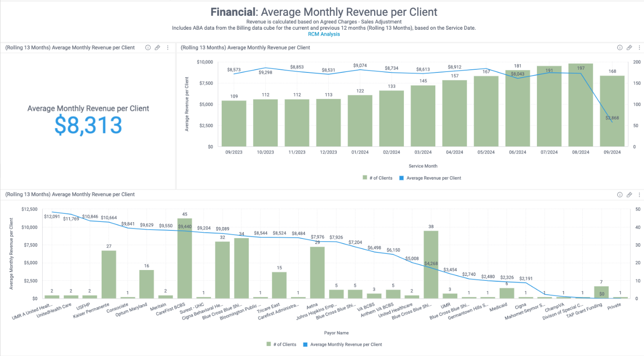Show info for the Payor Name chart widget
Image resolution: width=644 pixels, height=356 pixels.
pyautogui.click(x=619, y=194)
